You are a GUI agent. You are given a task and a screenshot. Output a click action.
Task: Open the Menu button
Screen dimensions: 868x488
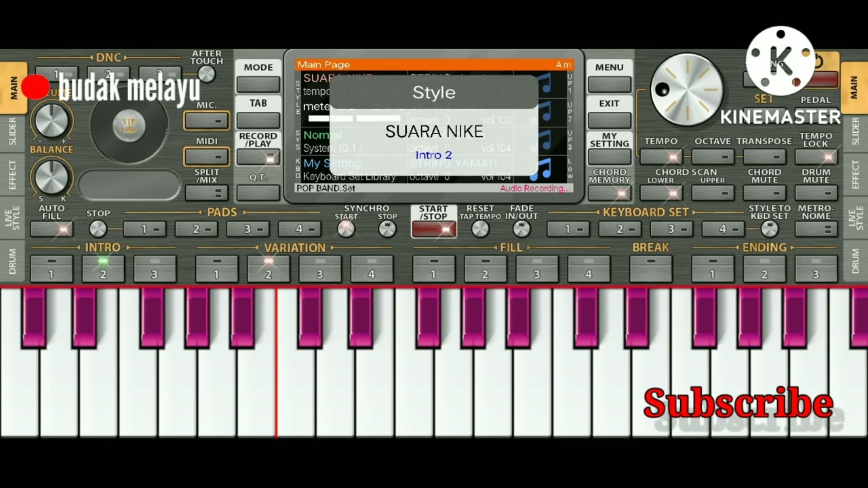pyautogui.click(x=609, y=84)
